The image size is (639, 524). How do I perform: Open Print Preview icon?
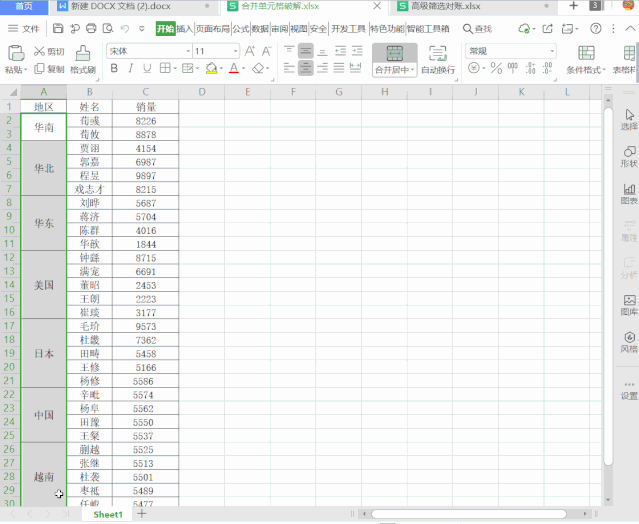[x=108, y=29]
